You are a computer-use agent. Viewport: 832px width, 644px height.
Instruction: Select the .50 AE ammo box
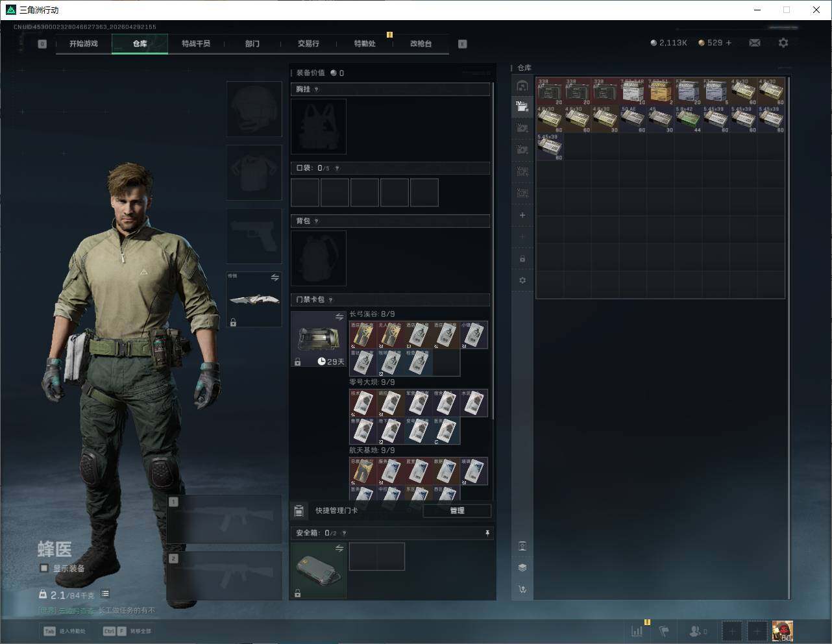[x=633, y=119]
